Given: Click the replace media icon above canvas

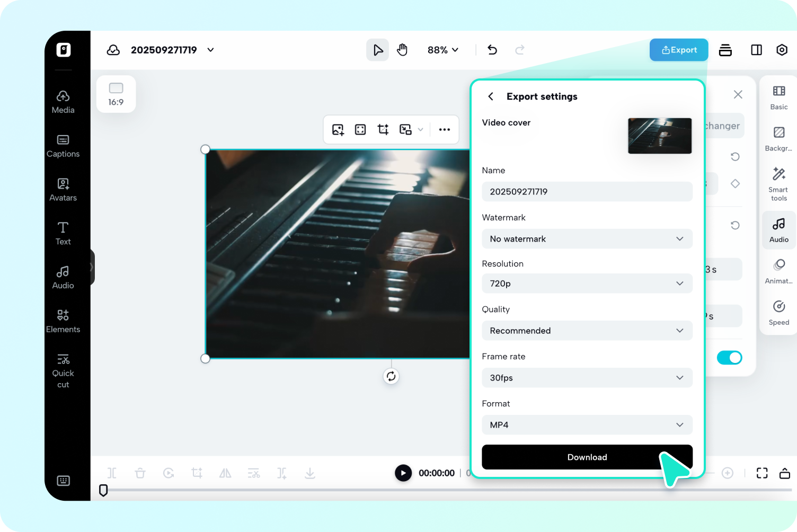Looking at the screenshot, I should tap(405, 130).
